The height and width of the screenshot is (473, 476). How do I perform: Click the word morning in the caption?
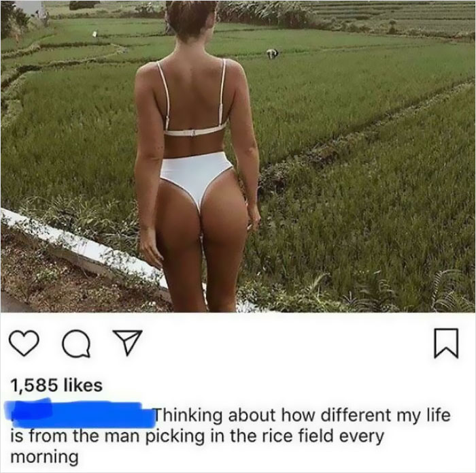[45, 457]
